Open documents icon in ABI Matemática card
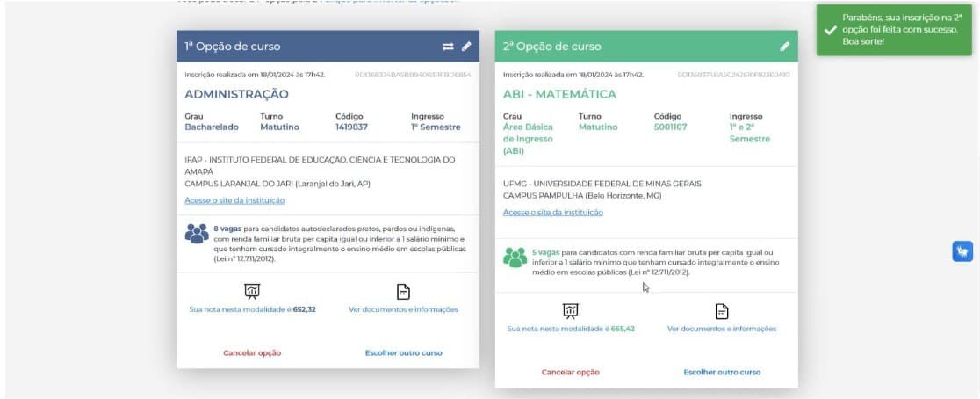The height and width of the screenshot is (399, 980). [x=722, y=311]
